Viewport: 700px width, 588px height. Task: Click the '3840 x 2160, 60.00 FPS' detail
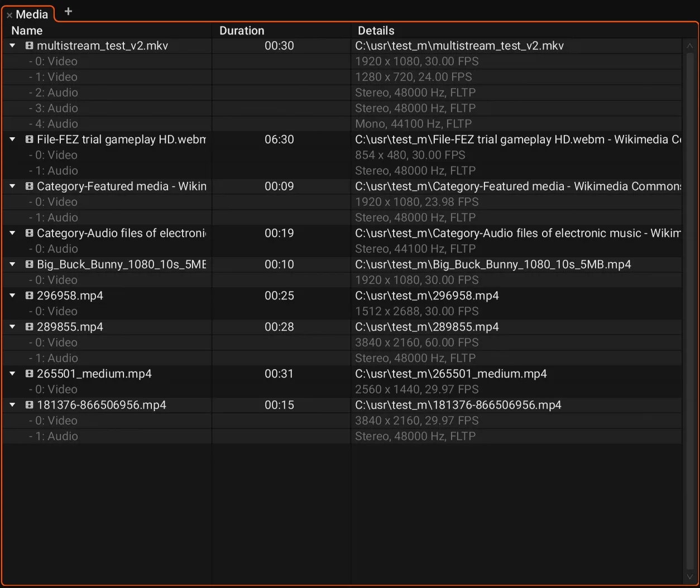(x=416, y=343)
